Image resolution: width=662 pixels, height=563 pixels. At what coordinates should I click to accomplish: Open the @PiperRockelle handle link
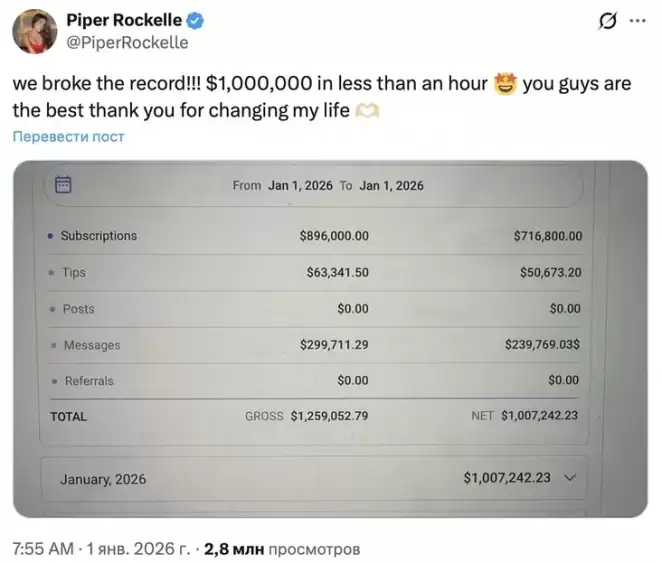coord(127,43)
